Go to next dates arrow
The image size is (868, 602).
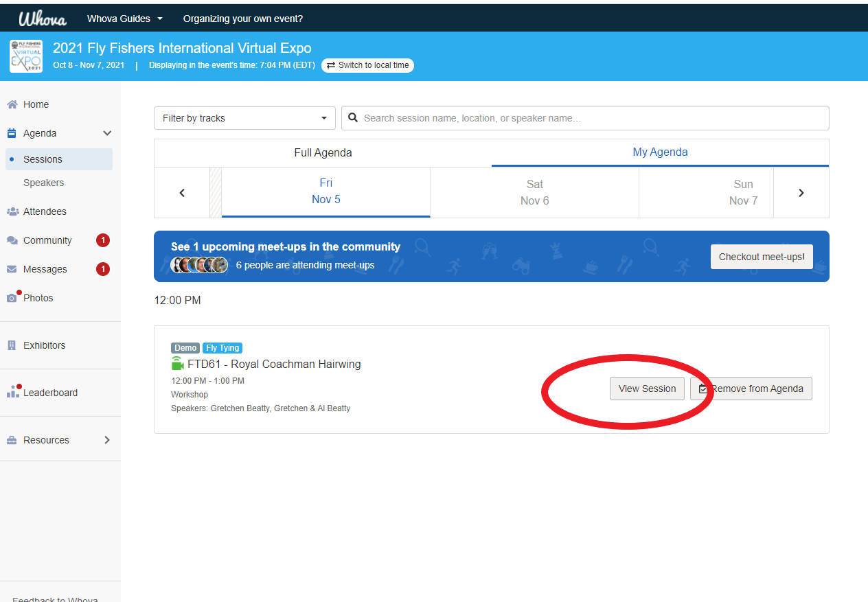[801, 193]
